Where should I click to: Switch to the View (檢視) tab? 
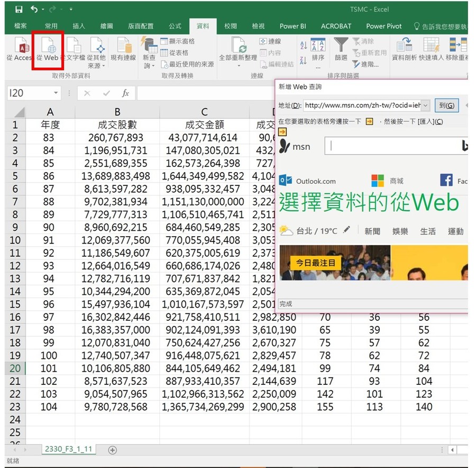[x=258, y=26]
